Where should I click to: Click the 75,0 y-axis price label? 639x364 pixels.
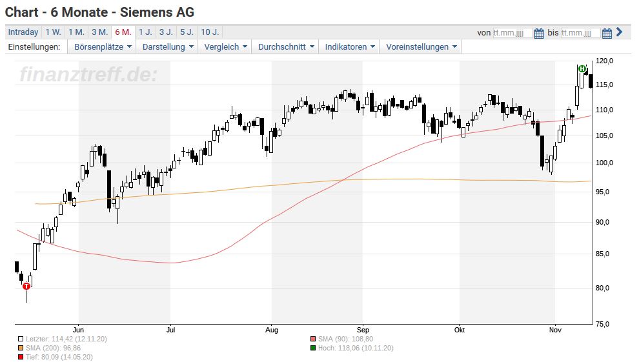[x=603, y=324]
